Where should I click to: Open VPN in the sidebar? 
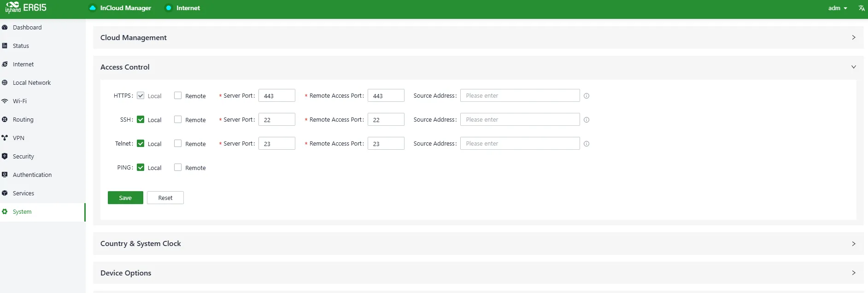pos(42,138)
